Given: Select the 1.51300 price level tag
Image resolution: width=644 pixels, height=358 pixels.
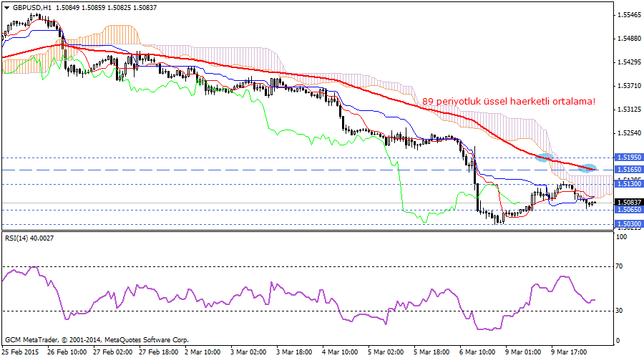Looking at the screenshot, I should coord(629,184).
